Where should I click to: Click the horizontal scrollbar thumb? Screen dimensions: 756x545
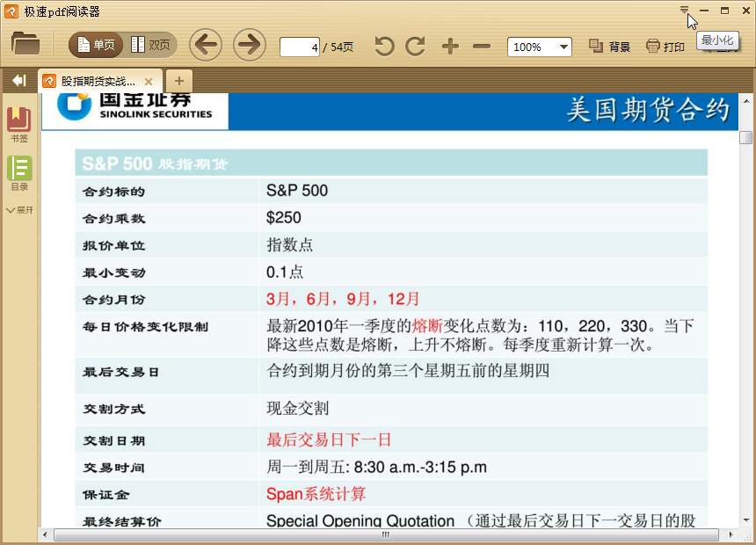coord(386,534)
